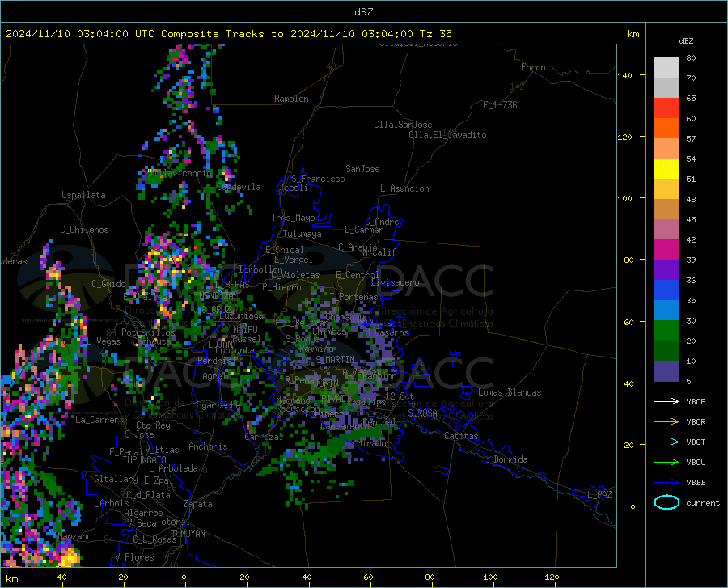Click the 'Encon' label on the map
Screen dimensions: 728x588
point(533,67)
